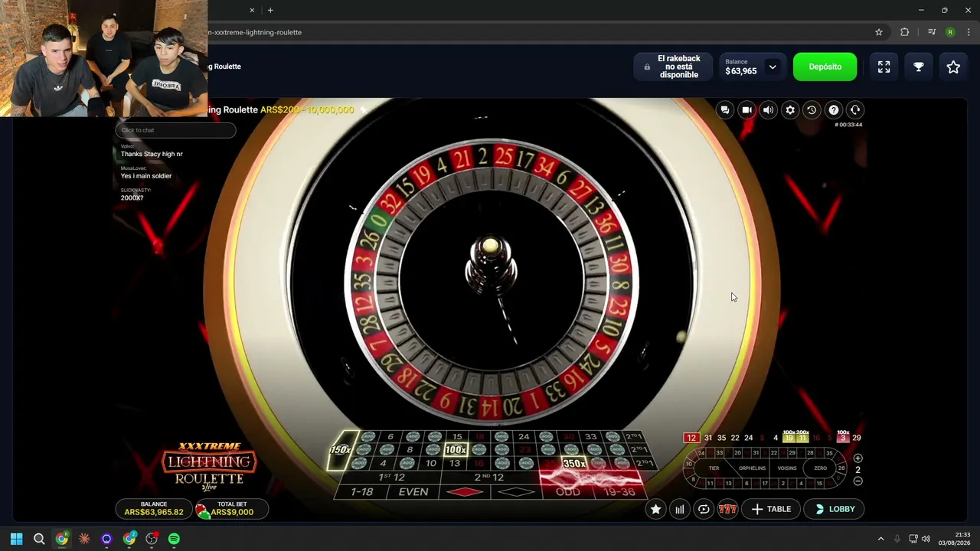Toggle the video camera icon

coord(746,110)
